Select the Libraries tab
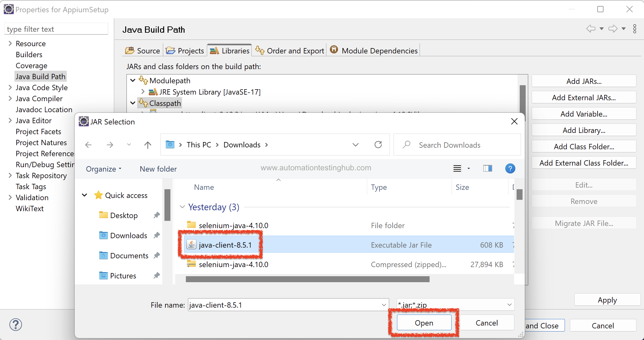 click(229, 50)
